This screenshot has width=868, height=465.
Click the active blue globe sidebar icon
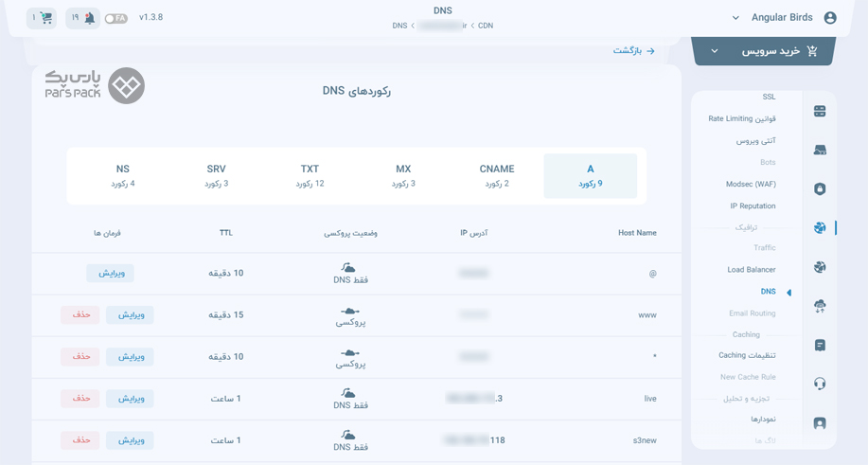tap(820, 227)
